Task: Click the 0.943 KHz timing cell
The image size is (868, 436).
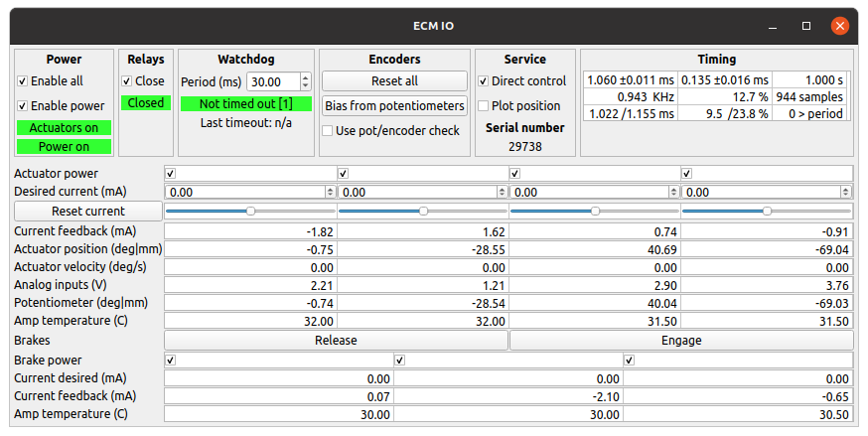Action: (x=631, y=96)
